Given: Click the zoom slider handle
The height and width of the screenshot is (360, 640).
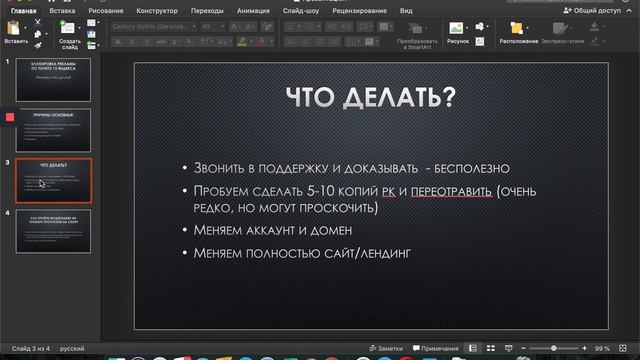Looking at the screenshot, I should click(x=553, y=349).
